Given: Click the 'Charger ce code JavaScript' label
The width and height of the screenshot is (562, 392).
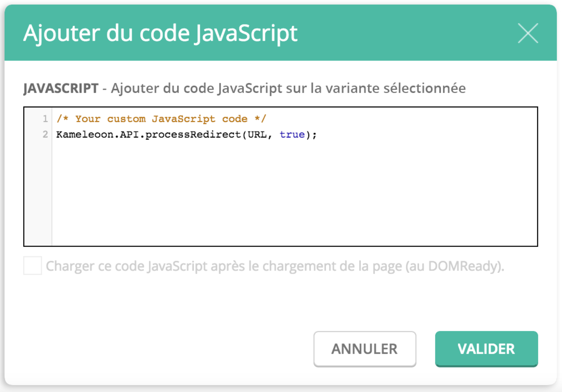Looking at the screenshot, I should (275, 266).
